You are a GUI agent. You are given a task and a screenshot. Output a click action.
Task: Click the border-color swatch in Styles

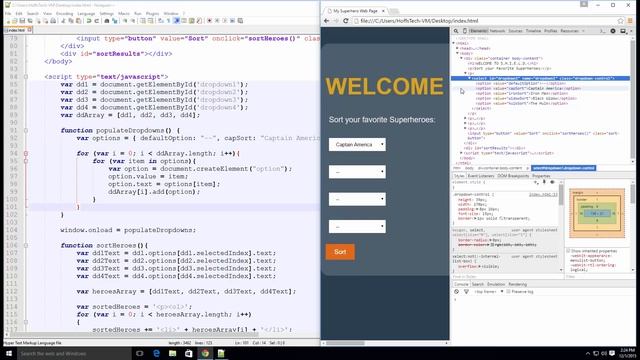pos(492,245)
